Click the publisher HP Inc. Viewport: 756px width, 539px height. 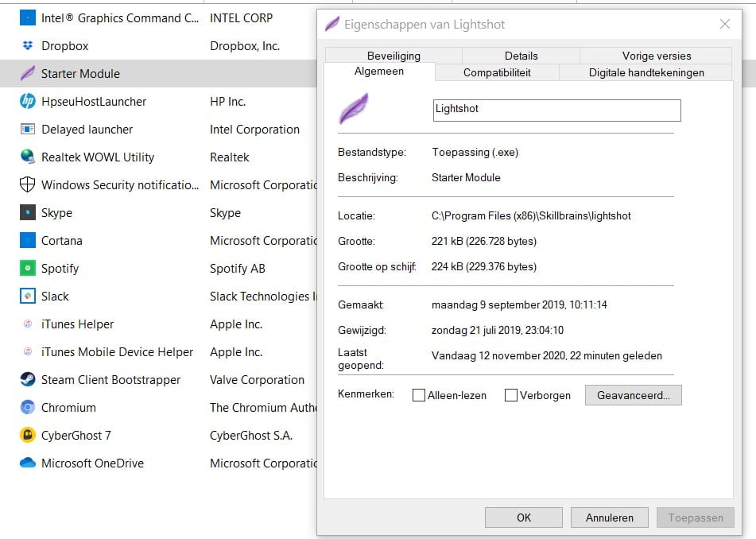[x=227, y=101]
